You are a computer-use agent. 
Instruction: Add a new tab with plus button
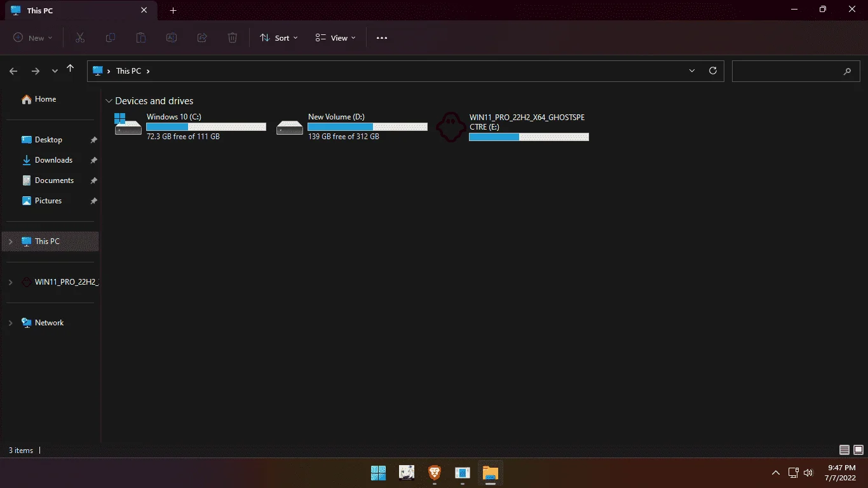[x=173, y=11]
